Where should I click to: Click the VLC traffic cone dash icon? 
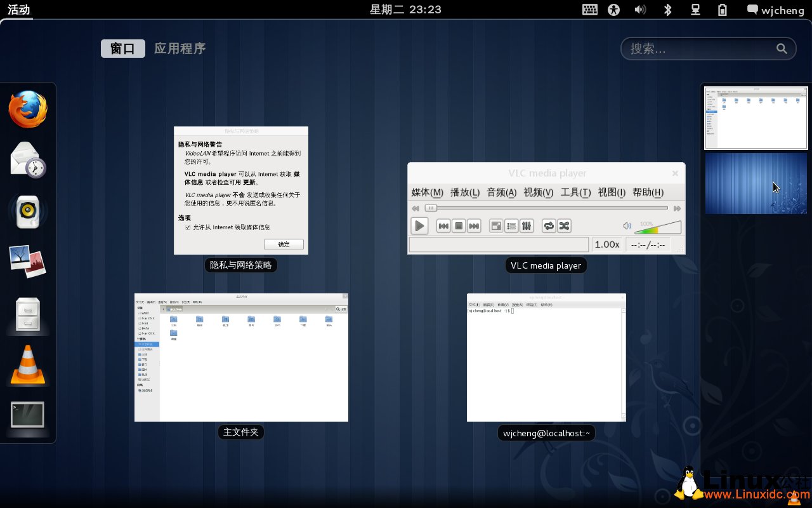(x=28, y=365)
